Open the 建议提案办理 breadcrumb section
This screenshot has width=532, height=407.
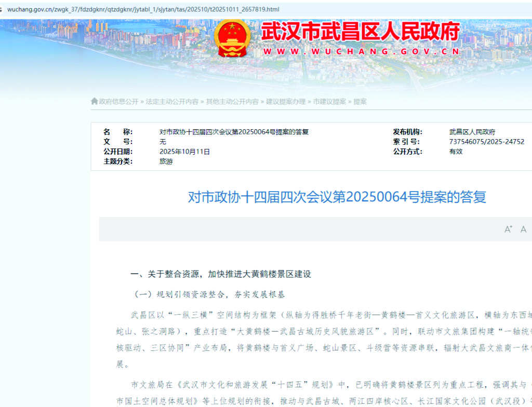pos(286,102)
